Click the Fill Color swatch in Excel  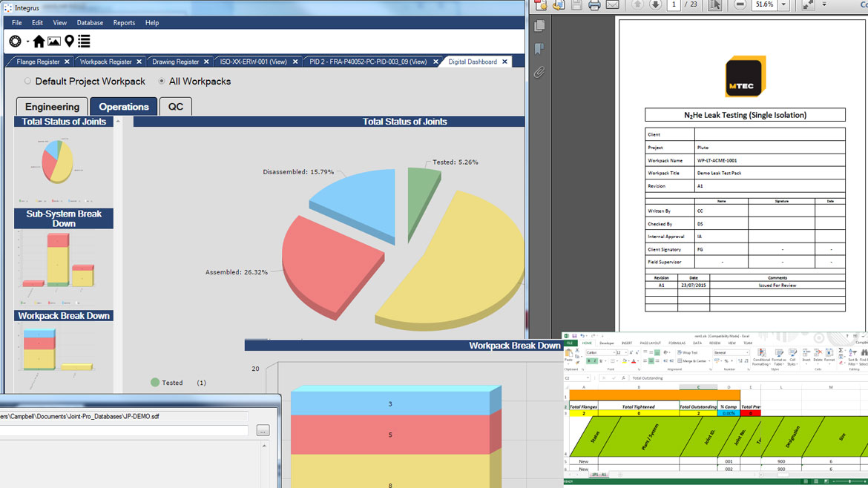coord(624,361)
